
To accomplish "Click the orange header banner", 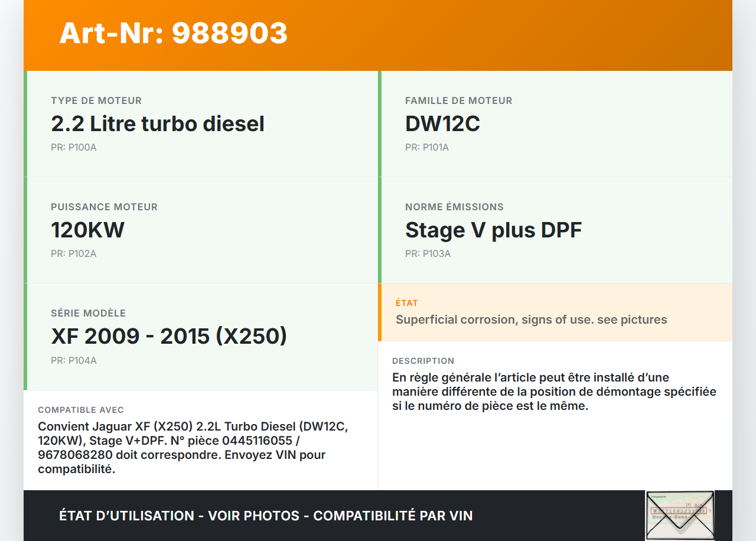I will tap(378, 35).
